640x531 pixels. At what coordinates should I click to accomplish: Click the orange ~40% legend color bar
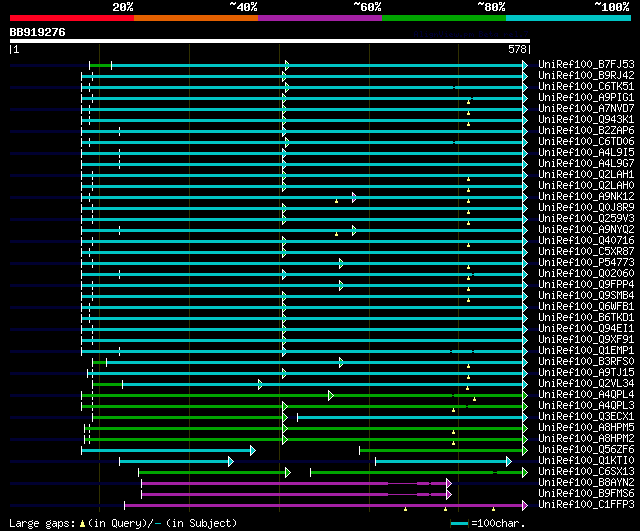[196, 18]
